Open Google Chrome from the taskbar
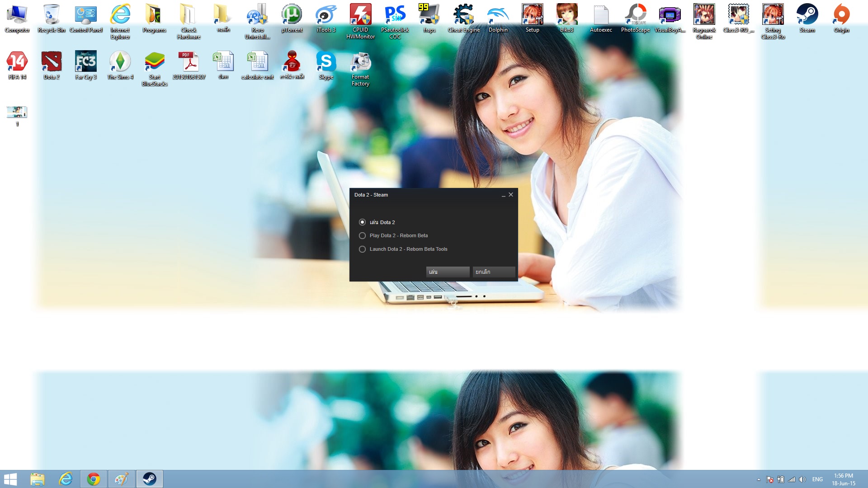The image size is (868, 488). tap(94, 479)
